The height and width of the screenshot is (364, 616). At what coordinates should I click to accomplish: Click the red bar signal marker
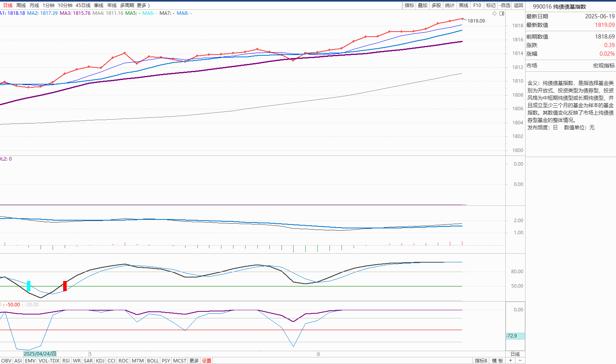pyautogui.click(x=65, y=286)
